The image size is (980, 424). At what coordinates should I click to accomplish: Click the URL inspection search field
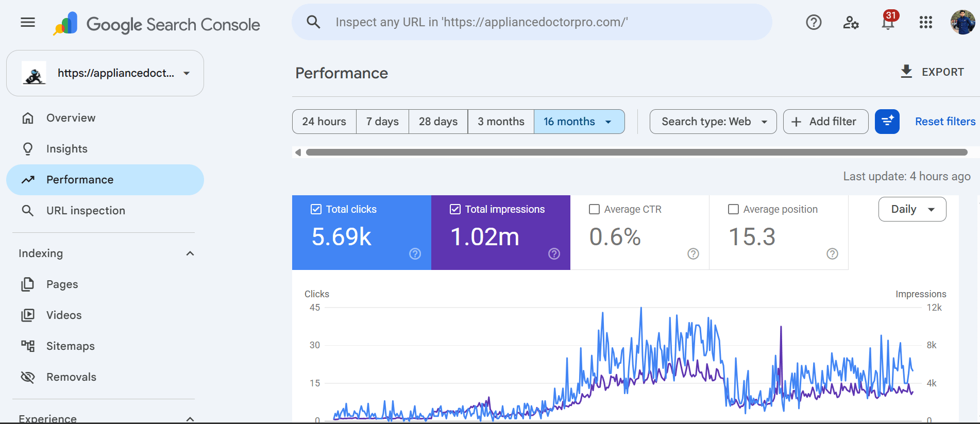click(532, 22)
